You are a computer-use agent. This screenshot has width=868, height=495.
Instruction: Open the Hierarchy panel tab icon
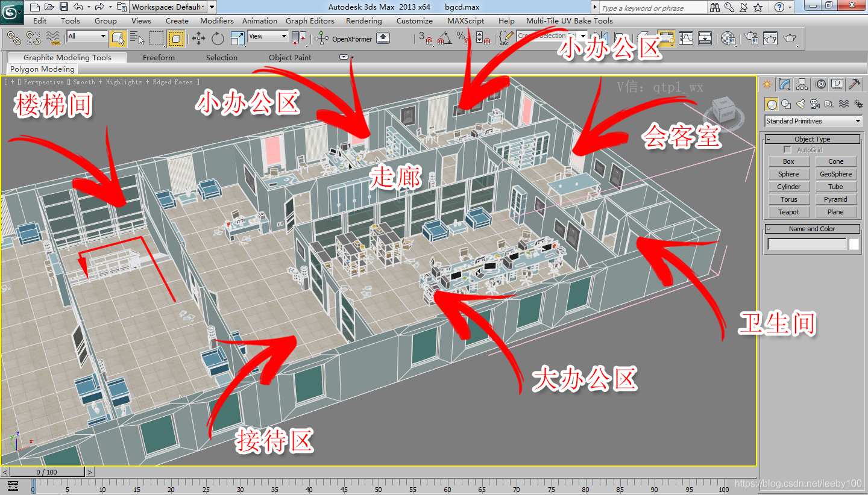[x=802, y=84]
